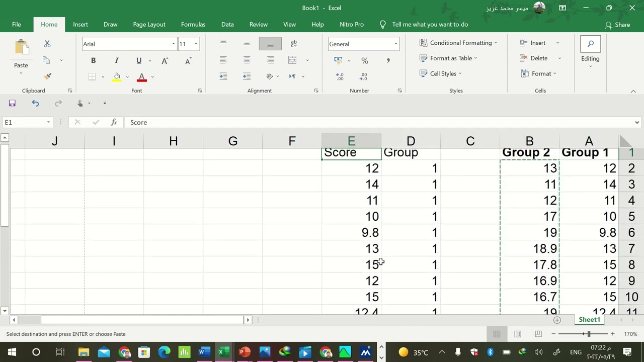The width and height of the screenshot is (644, 362).
Task: Select the Sheet1 tab
Action: pos(589,320)
